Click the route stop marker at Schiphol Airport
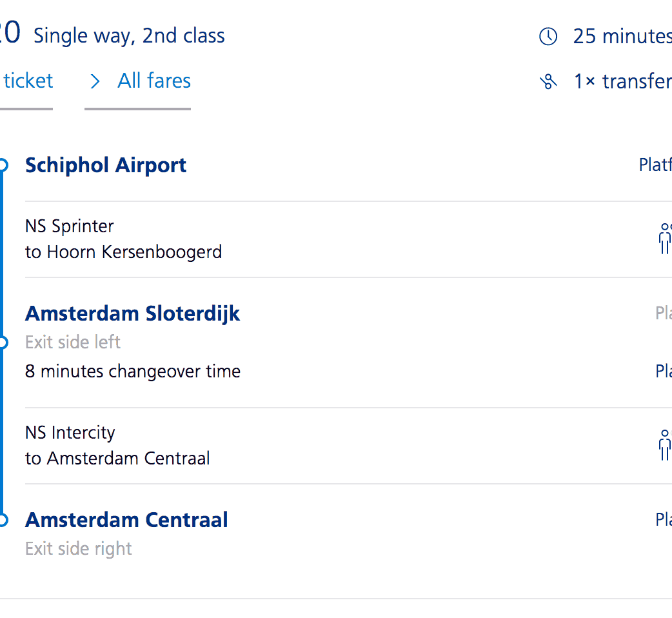 pos(3,166)
